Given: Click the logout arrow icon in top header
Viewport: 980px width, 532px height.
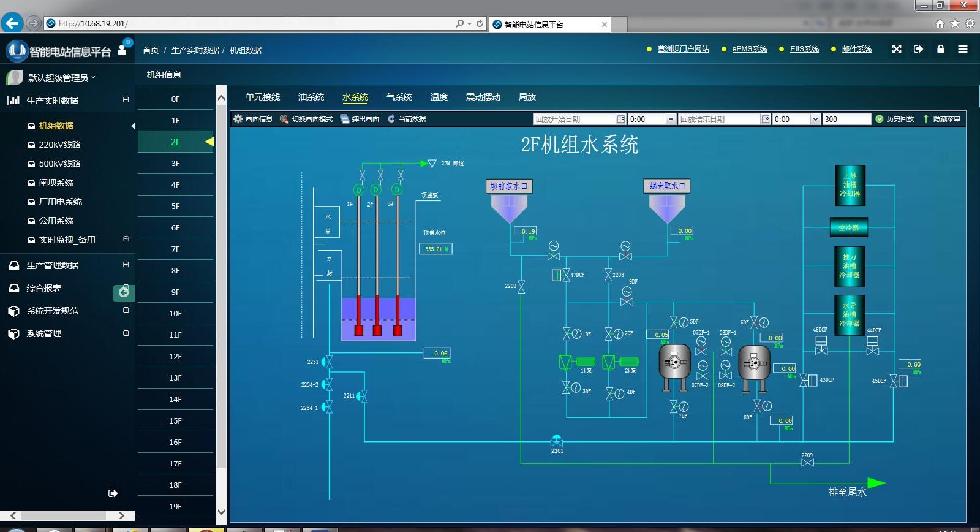Looking at the screenshot, I should coord(918,49).
